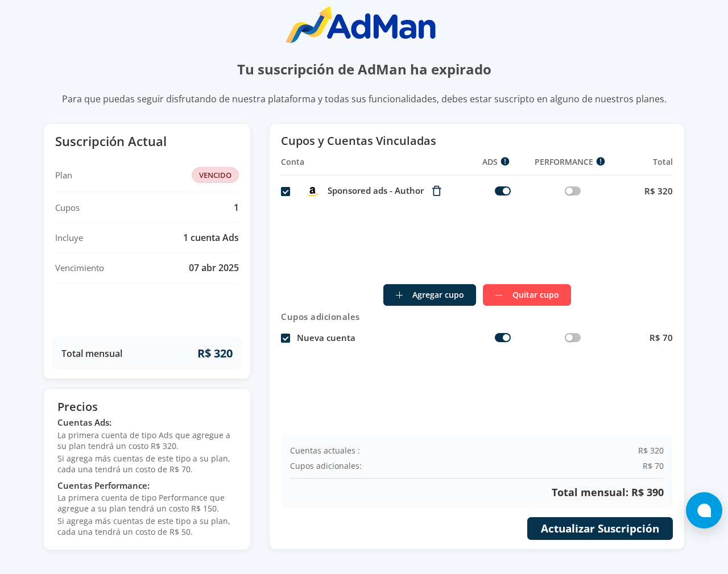Uncheck the Nueva cuenta checkbox
The image size is (728, 574).
[286, 338]
